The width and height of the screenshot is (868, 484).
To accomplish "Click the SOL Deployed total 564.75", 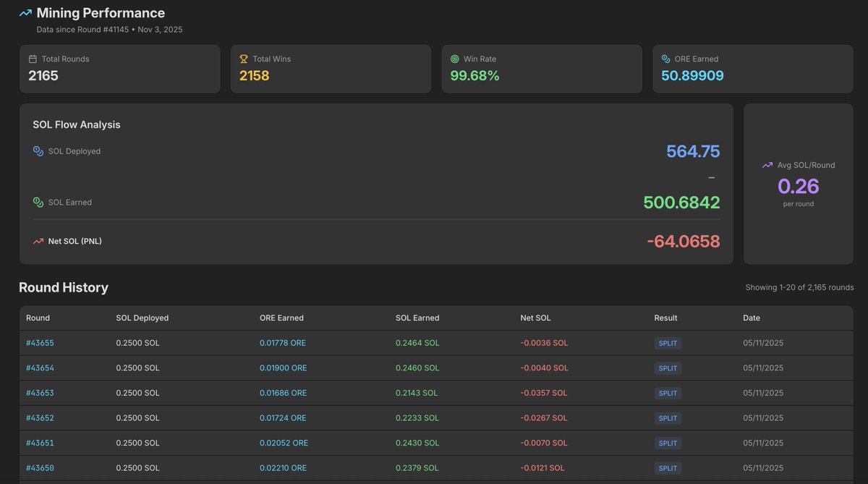I will click(693, 151).
